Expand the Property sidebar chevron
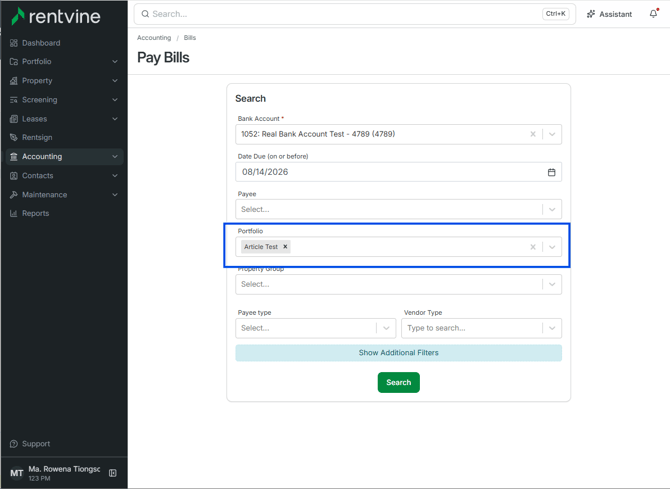Image resolution: width=670 pixels, height=489 pixels. click(115, 81)
